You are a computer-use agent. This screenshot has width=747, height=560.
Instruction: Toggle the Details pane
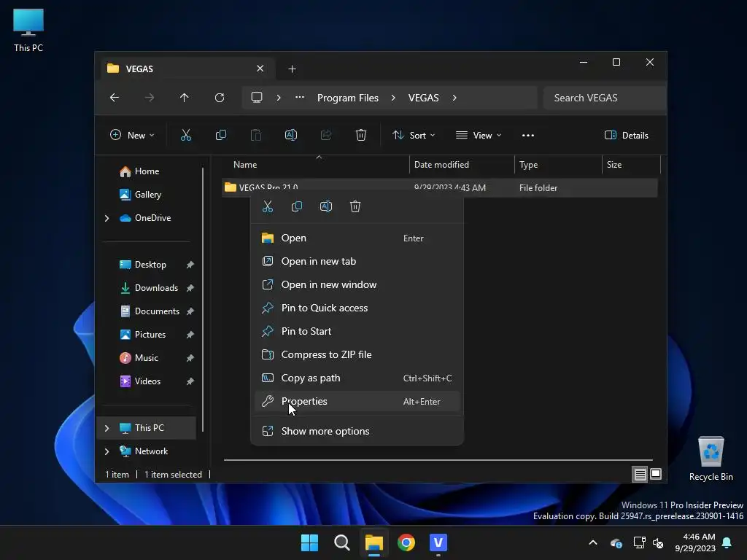627,135
